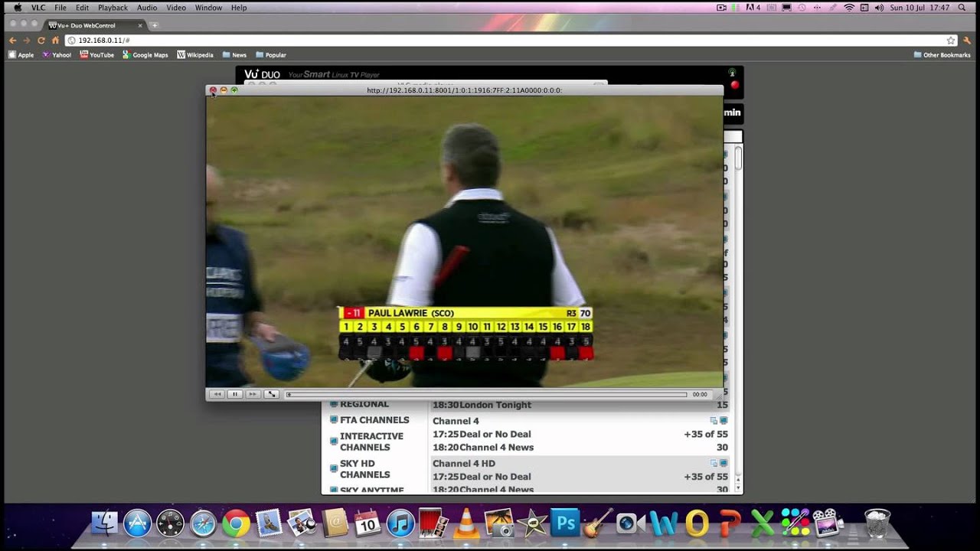The image size is (980, 551).
Task: Open the VLC application menu
Action: click(38, 8)
